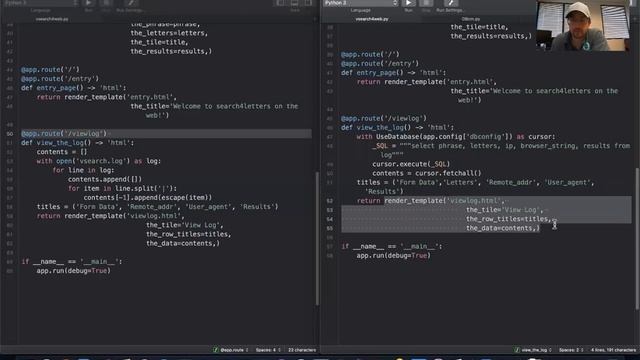Click the 'contents = cursor.fetchall()' line
The width and height of the screenshot is (640, 360).
427,173
